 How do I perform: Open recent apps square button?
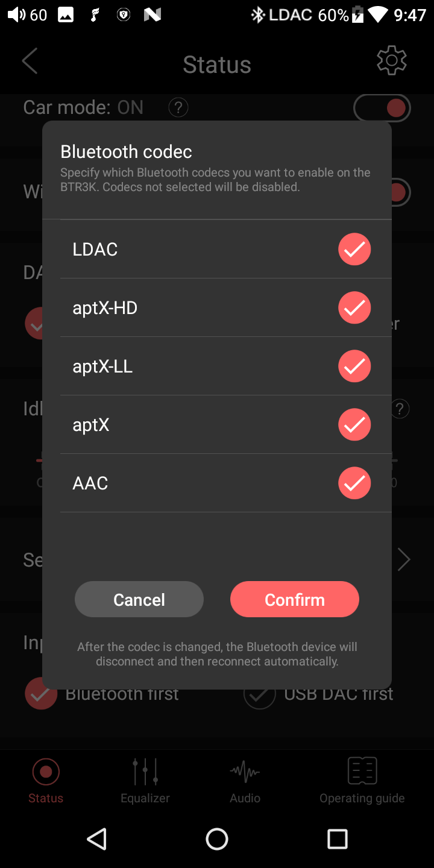(x=338, y=838)
